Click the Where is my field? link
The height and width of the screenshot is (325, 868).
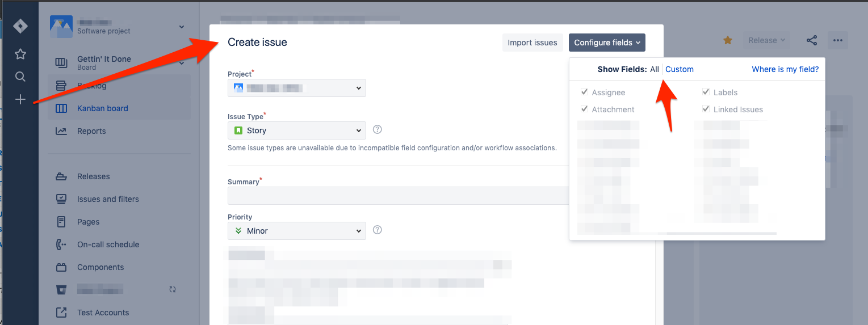pos(785,69)
